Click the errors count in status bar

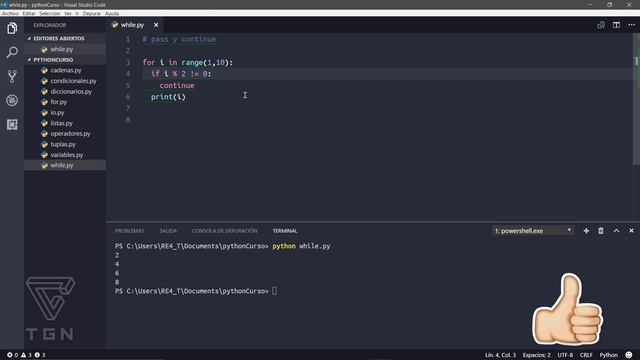click(x=13, y=355)
